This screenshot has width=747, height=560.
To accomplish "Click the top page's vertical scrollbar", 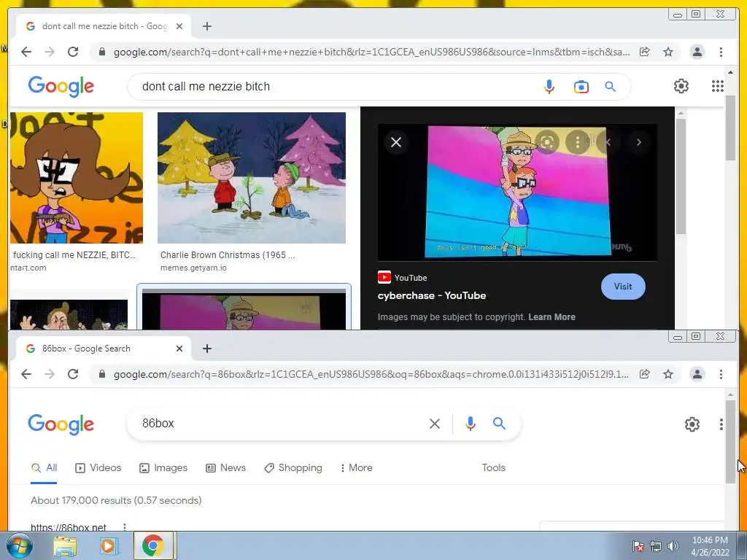I will 730,128.
